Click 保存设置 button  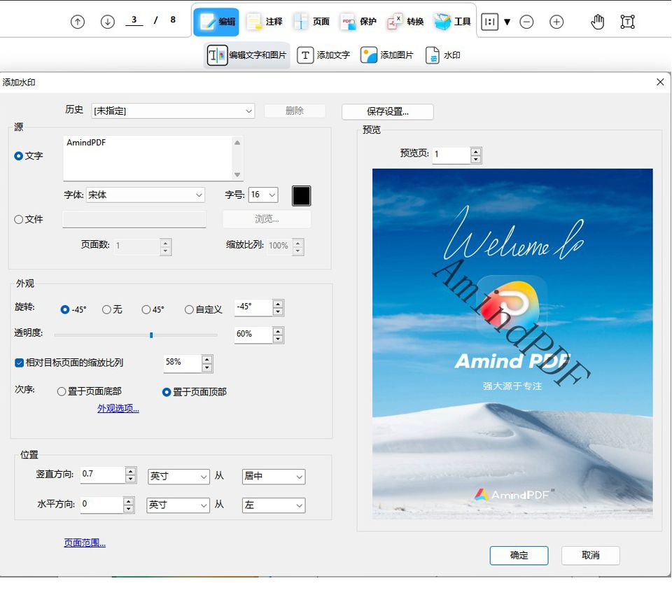pyautogui.click(x=387, y=111)
